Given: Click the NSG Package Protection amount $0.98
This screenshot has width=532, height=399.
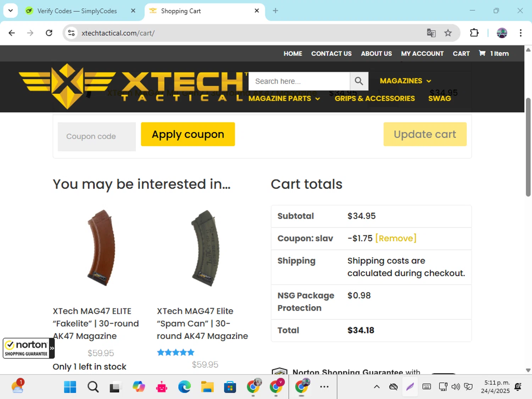Looking at the screenshot, I should (359, 295).
